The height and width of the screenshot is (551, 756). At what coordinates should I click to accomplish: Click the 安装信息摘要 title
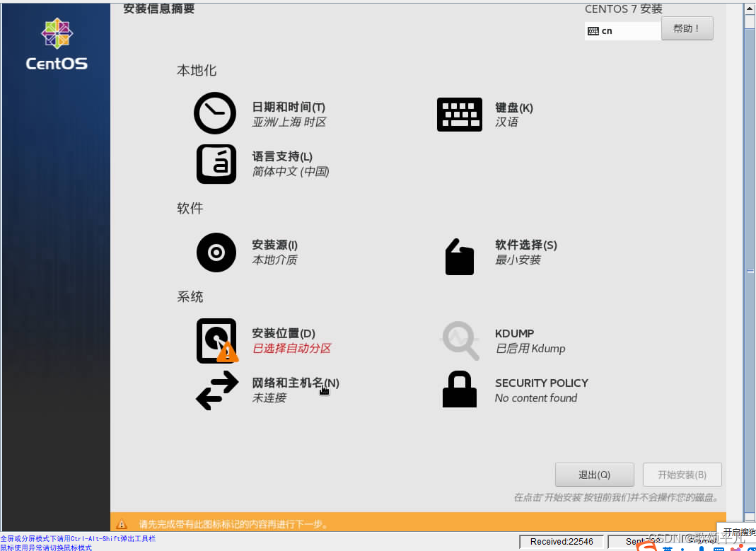(x=158, y=8)
